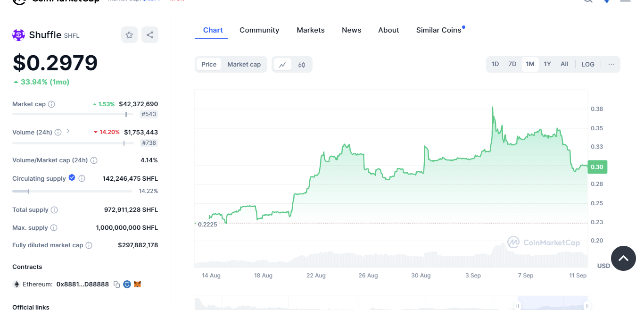The height and width of the screenshot is (310, 644).
Task: Add token to MetaMask fox icon
Action: [137, 284]
